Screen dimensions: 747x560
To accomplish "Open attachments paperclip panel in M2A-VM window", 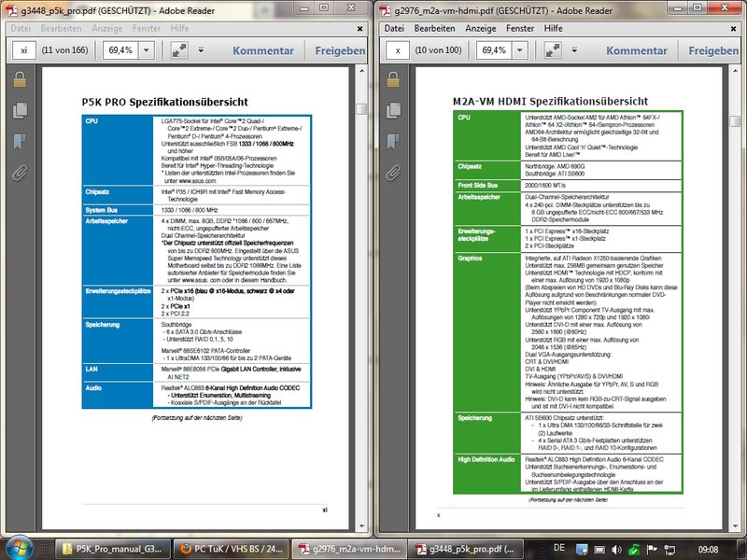I will pyautogui.click(x=393, y=173).
